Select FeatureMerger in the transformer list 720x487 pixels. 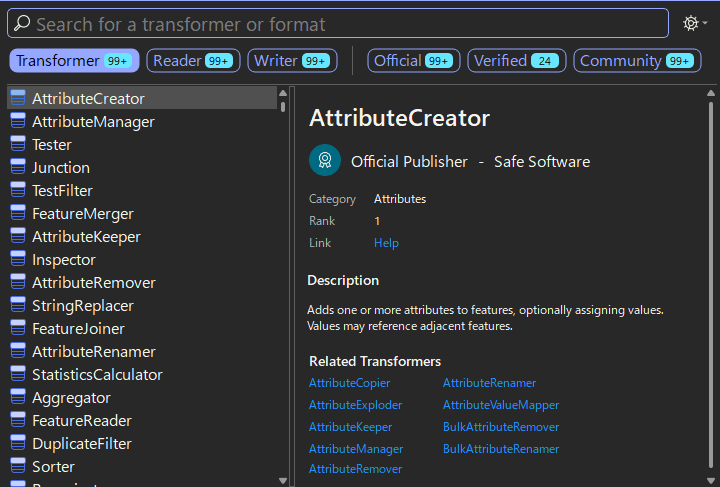tap(142, 213)
